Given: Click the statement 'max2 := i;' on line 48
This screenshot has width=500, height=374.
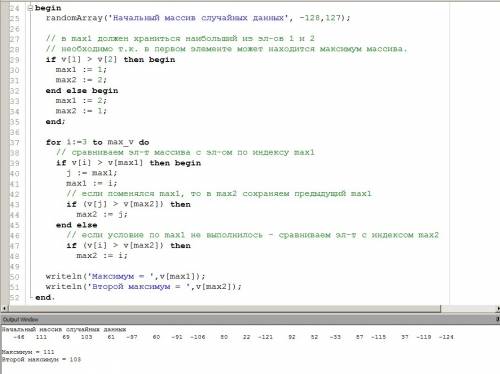Looking at the screenshot, I should tap(102, 256).
